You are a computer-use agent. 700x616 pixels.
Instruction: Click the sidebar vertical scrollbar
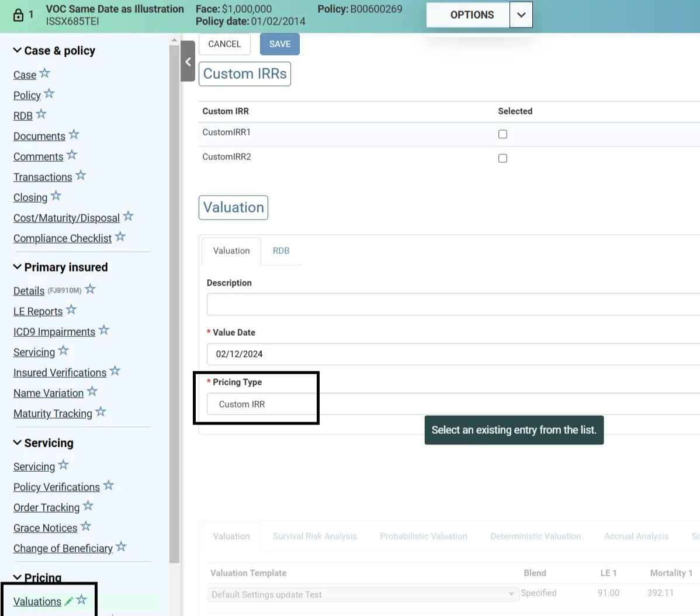174,292
